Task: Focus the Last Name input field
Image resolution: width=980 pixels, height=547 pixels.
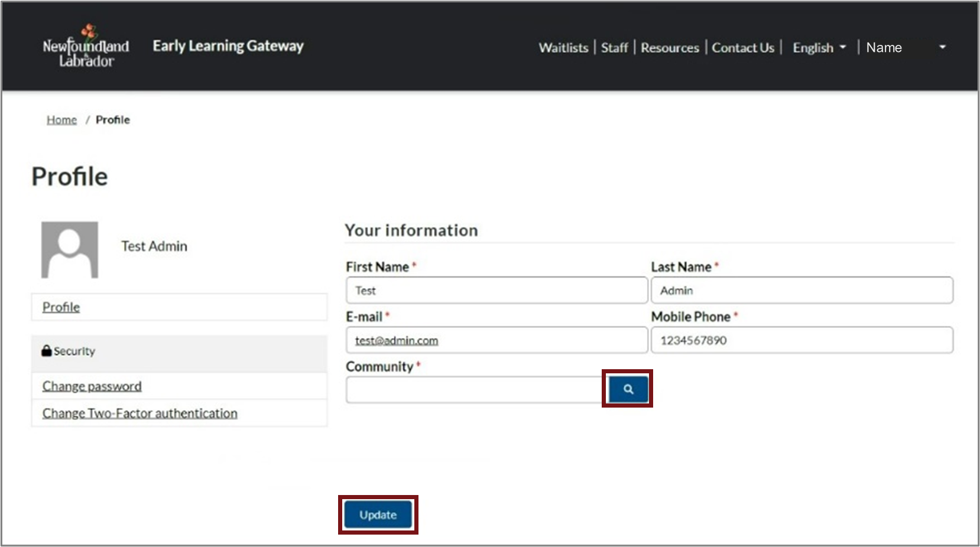Action: (x=801, y=291)
